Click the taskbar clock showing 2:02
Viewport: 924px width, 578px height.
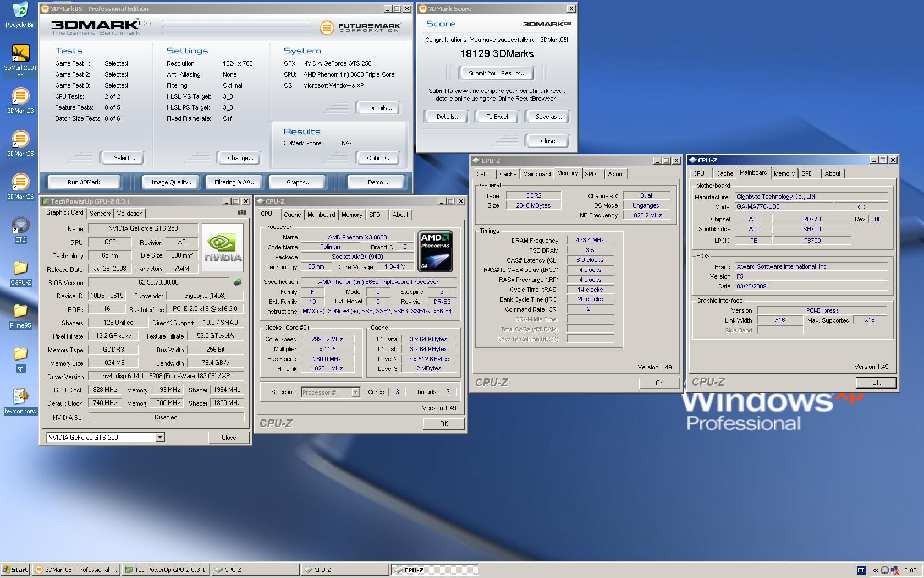[910, 570]
